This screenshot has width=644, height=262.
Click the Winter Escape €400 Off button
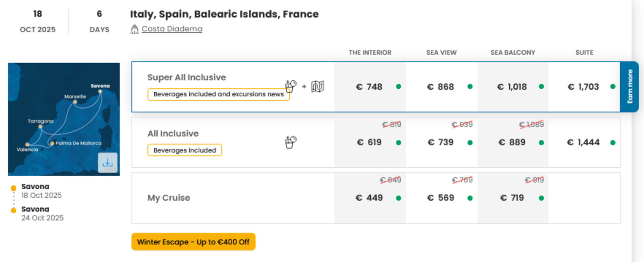pyautogui.click(x=193, y=242)
